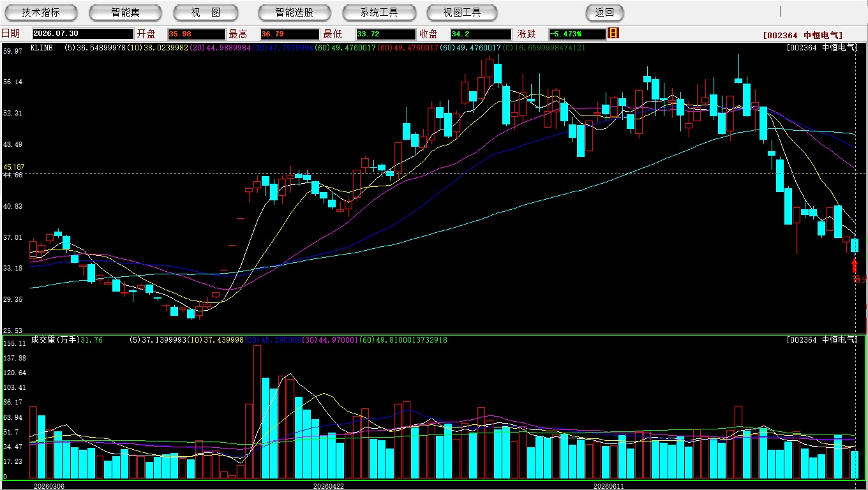Click the 45.187 price level label
The width and height of the screenshot is (868, 490).
point(14,167)
